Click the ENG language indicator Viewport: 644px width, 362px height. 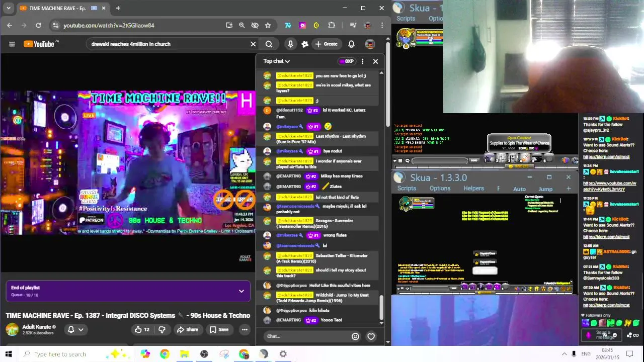[586, 354]
